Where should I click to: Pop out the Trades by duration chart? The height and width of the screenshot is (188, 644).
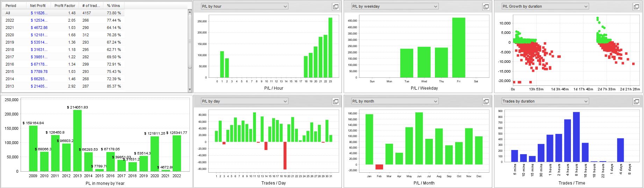[636, 101]
